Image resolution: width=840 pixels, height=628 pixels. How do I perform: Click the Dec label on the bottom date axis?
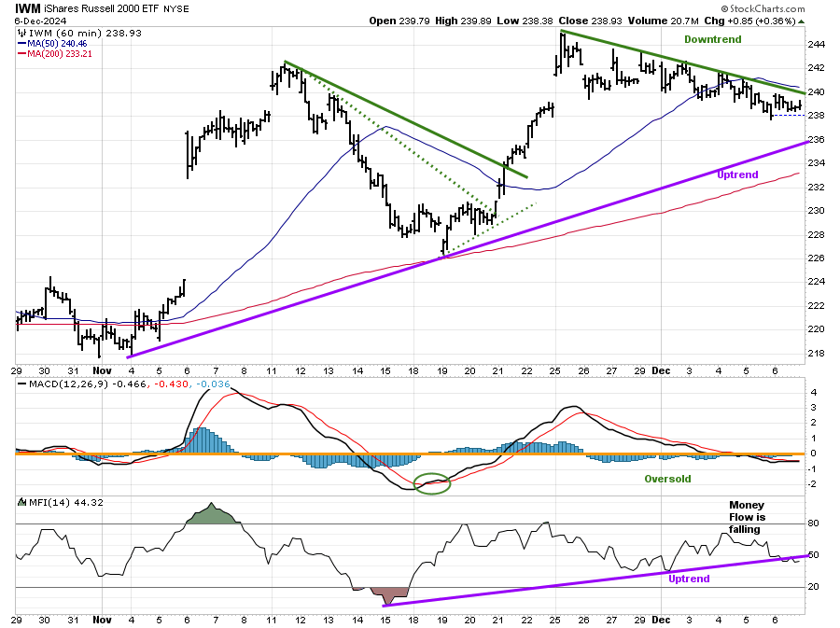661,620
